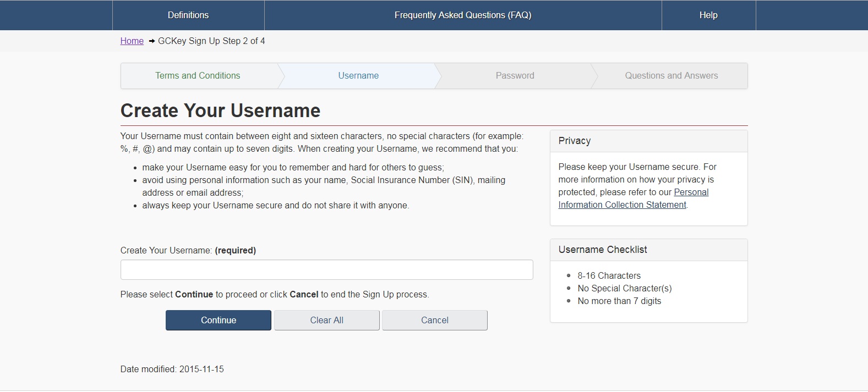Focus the Create Your Username text field
Viewport: 868px width, 392px height.
326,270
